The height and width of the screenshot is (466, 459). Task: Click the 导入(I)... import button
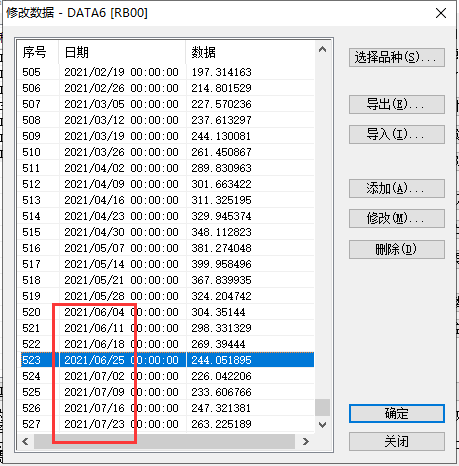coord(397,134)
